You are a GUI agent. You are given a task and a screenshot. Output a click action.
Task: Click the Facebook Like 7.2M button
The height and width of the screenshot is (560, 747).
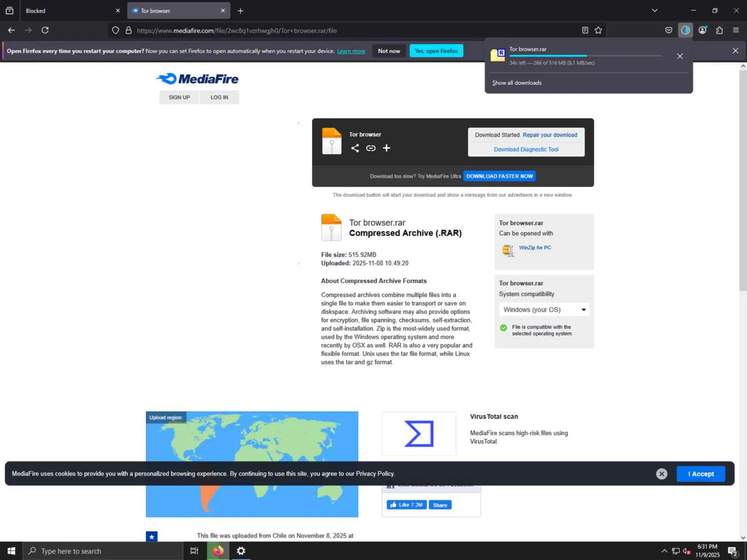[407, 505]
